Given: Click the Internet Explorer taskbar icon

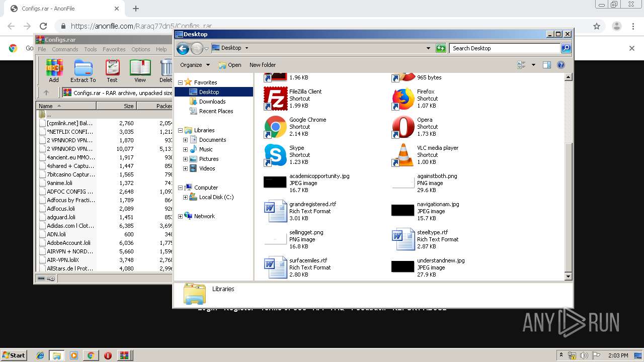Looking at the screenshot, I should (x=40, y=355).
